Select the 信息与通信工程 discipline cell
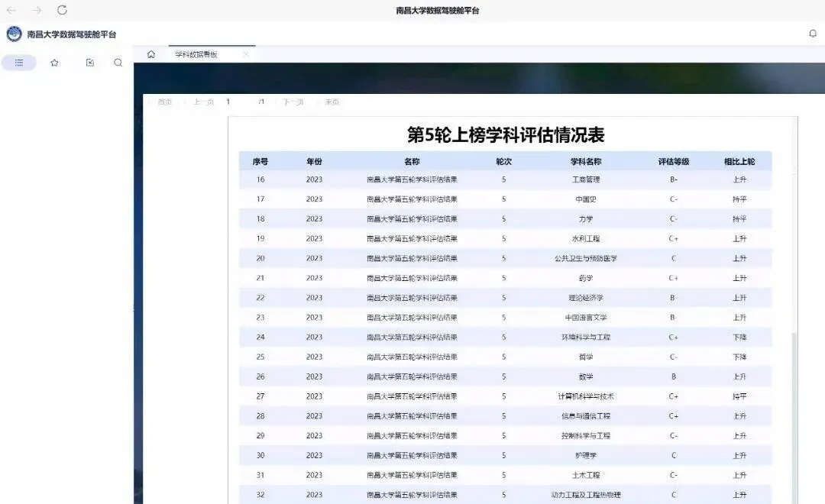The height and width of the screenshot is (504, 825). 586,416
